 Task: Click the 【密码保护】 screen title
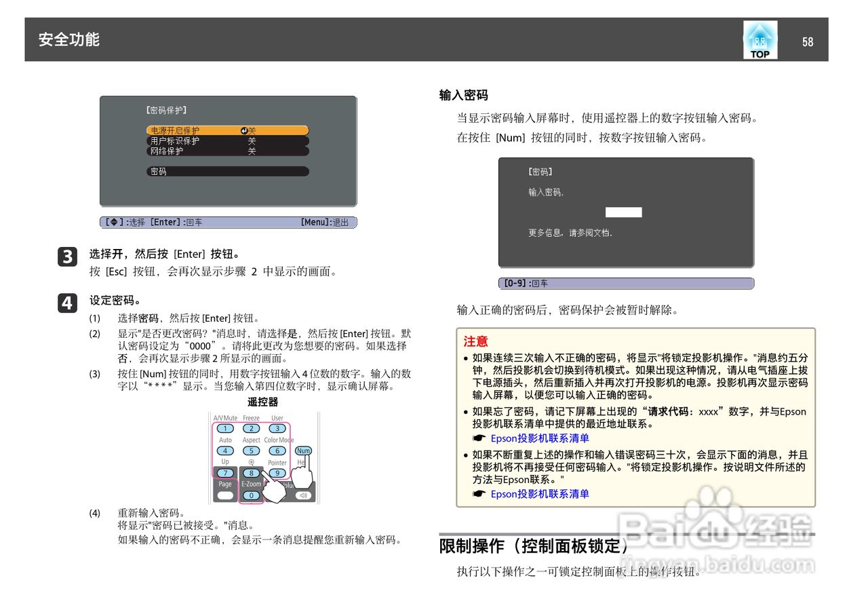166,110
